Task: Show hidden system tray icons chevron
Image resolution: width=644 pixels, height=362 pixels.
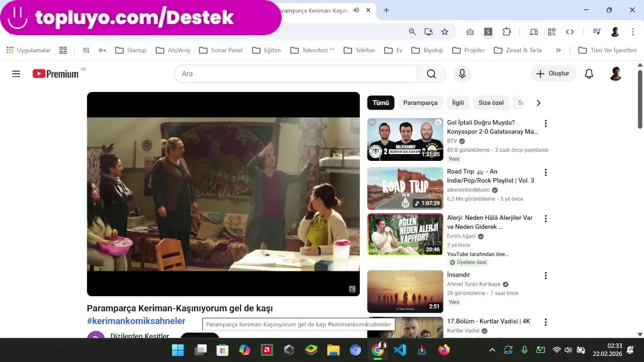Action: pos(492,350)
